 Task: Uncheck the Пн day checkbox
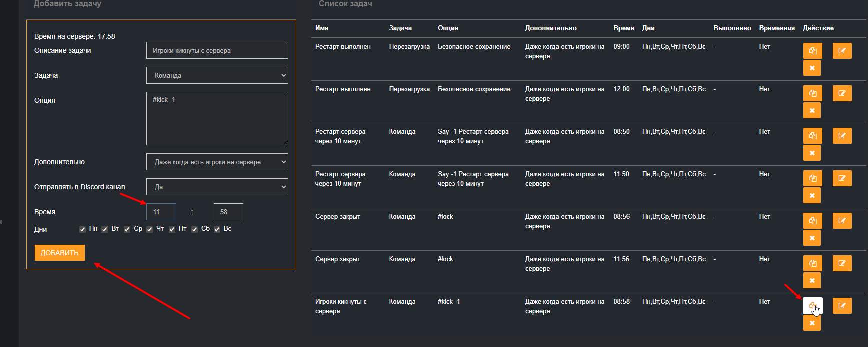click(82, 229)
